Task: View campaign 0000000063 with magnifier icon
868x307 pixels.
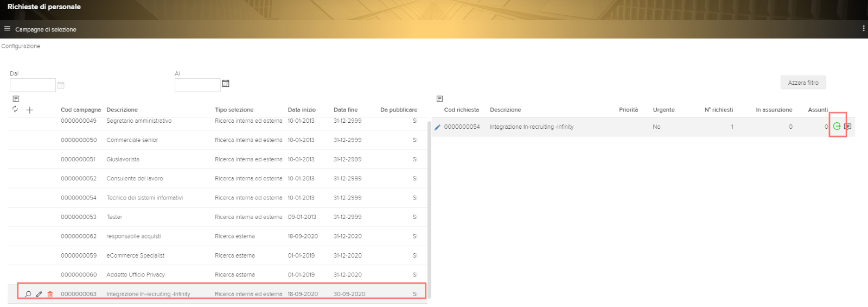Action: coord(28,294)
